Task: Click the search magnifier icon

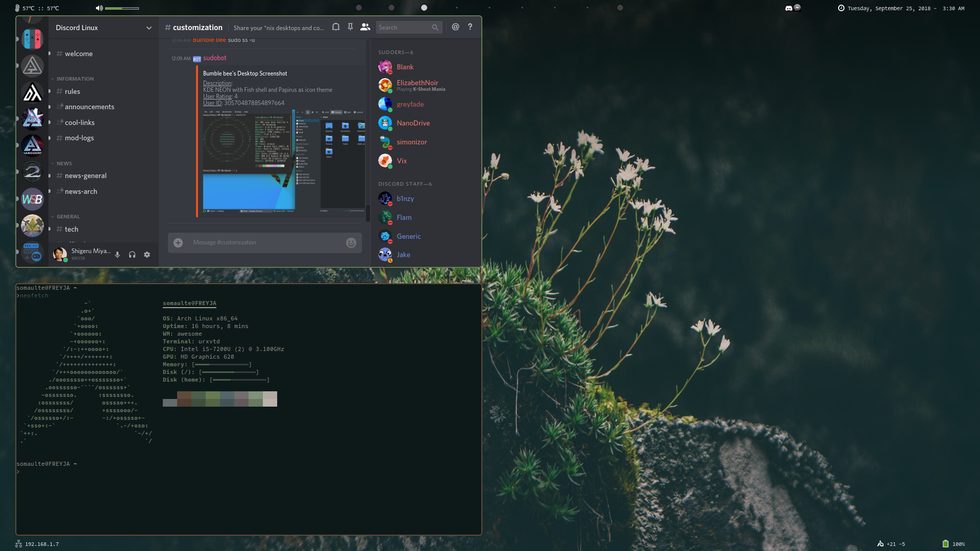Action: click(x=435, y=28)
